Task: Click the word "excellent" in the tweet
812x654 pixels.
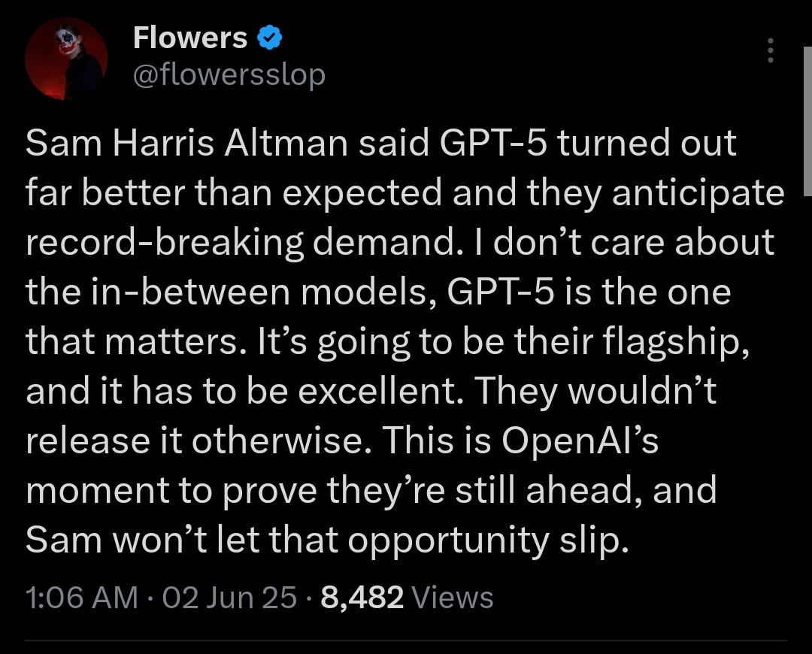Action: tap(386, 392)
